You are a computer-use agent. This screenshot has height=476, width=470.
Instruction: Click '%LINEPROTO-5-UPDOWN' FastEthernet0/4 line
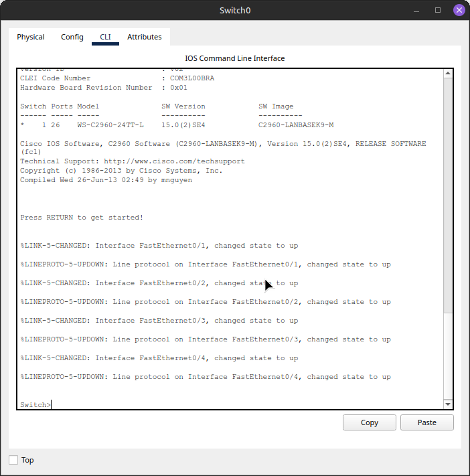(206, 377)
